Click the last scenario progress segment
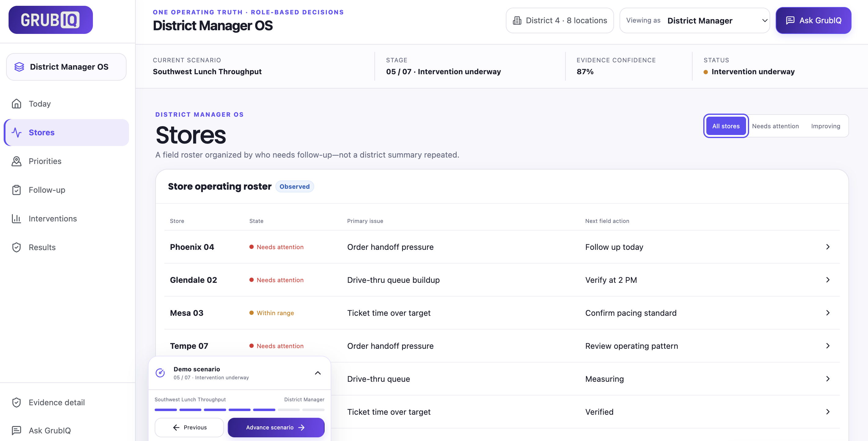The image size is (868, 441). tap(313, 410)
